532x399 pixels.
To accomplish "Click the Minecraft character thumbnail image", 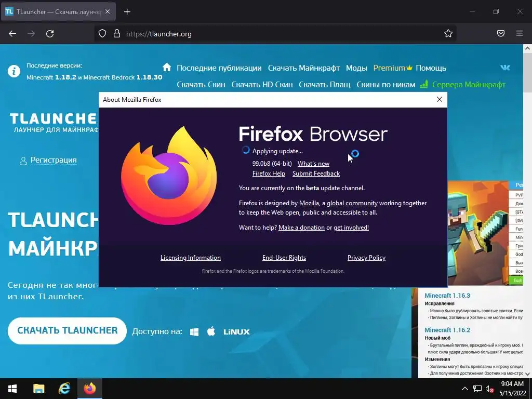I will click(478, 233).
